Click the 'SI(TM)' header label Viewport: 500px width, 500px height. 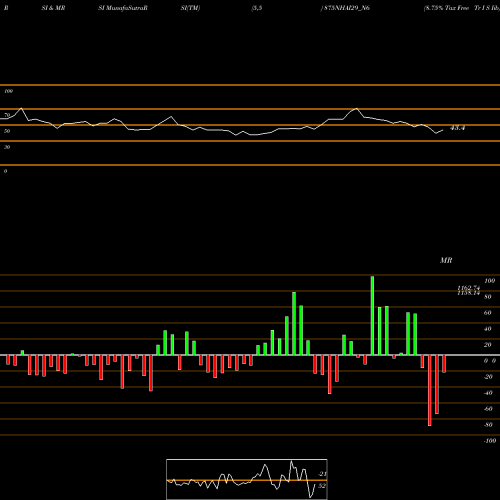point(190,8)
